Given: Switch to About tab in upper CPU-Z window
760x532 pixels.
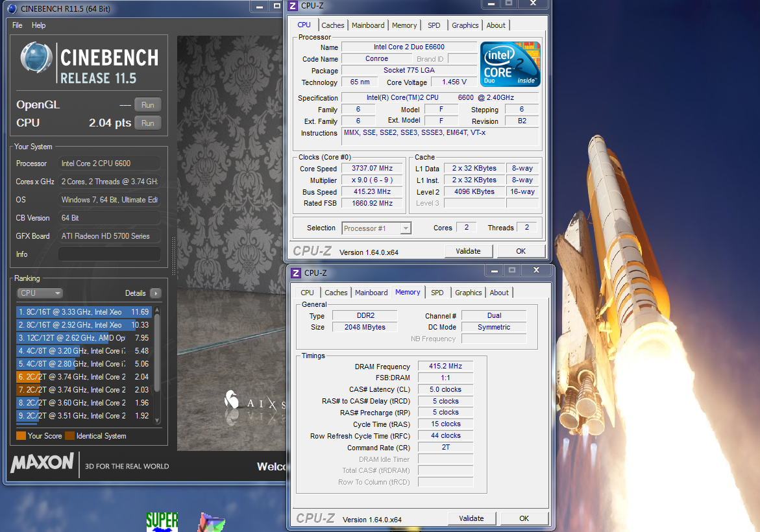Looking at the screenshot, I should [496, 25].
